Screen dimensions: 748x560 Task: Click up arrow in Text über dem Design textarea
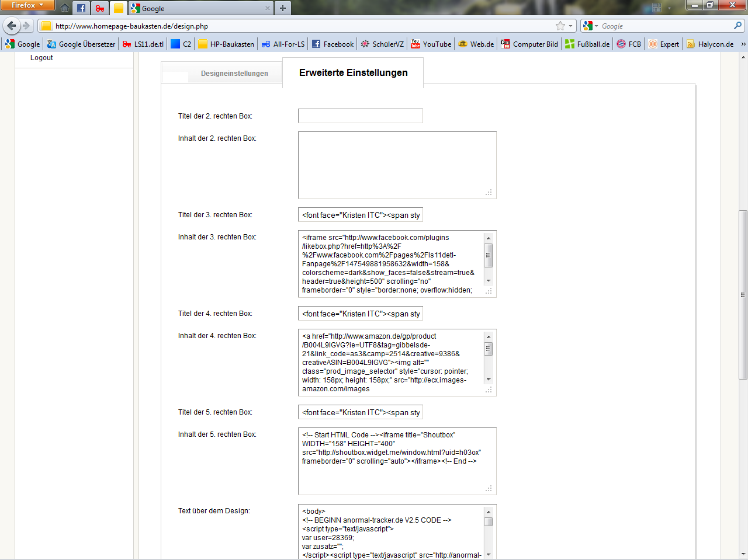pos(489,511)
